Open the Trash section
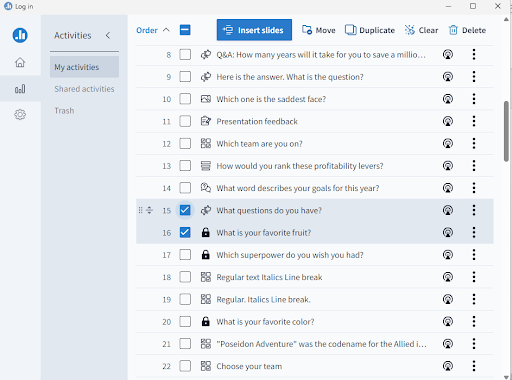 click(x=64, y=111)
